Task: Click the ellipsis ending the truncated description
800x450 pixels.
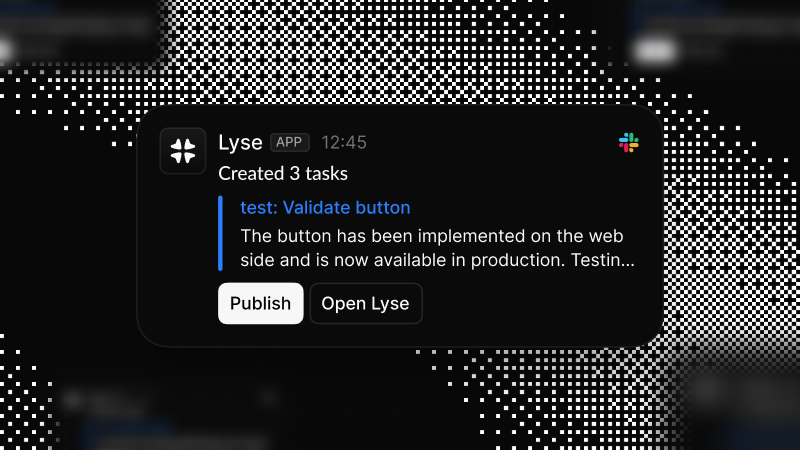Action: click(629, 260)
